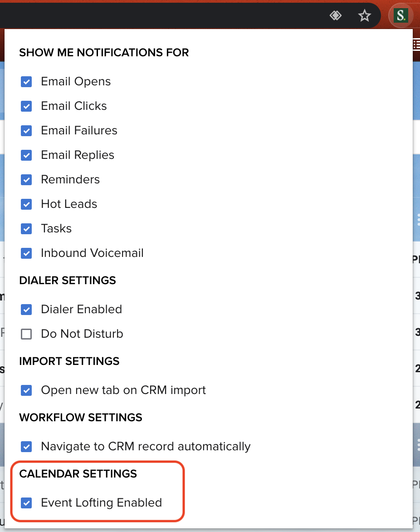Toggle off Email Replies notifications
The width and height of the screenshot is (420, 532).
coord(26,155)
